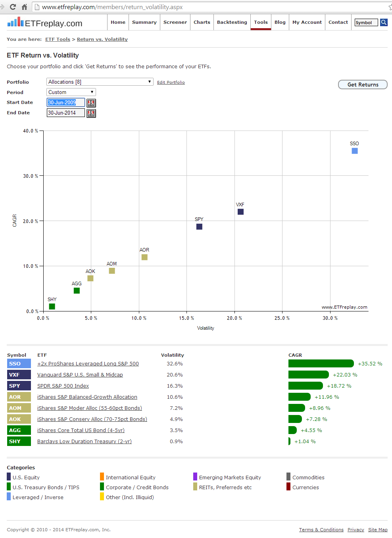
Task: Open iShares S&P Balanced-Growth Allocation link
Action: [87, 397]
